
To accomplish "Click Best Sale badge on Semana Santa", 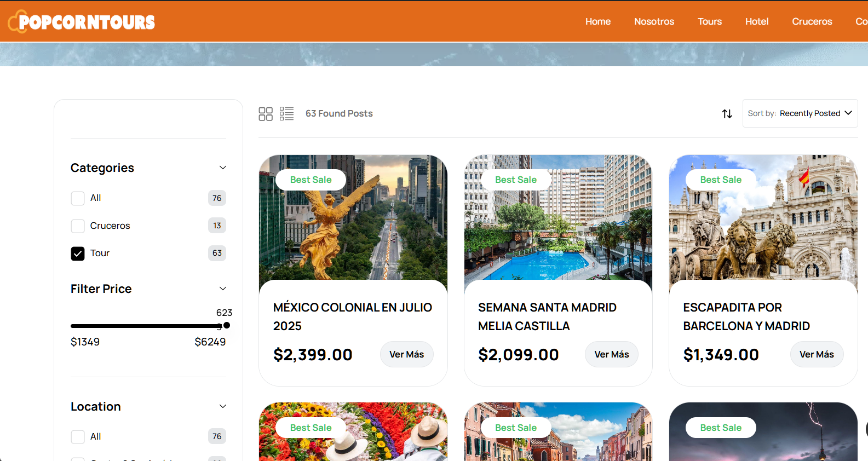I will (515, 180).
